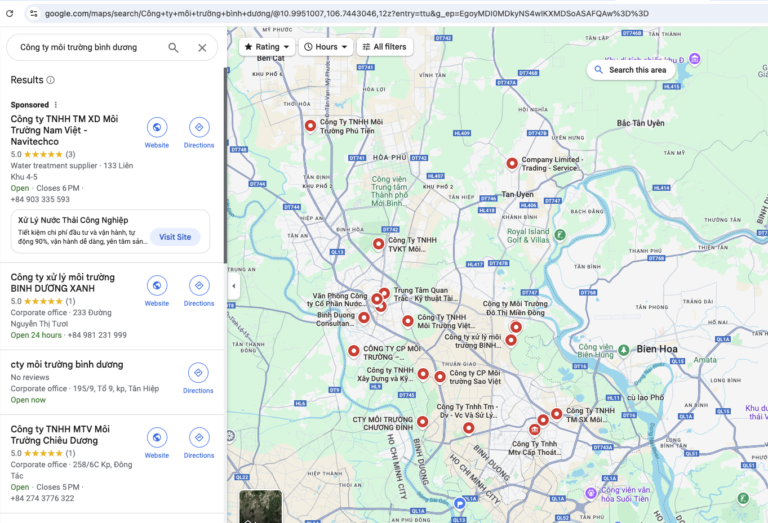Select Công ty TNHH Xây Dựng và Kỹ pin
Viewport: 768px width, 523px height.
tap(423, 375)
